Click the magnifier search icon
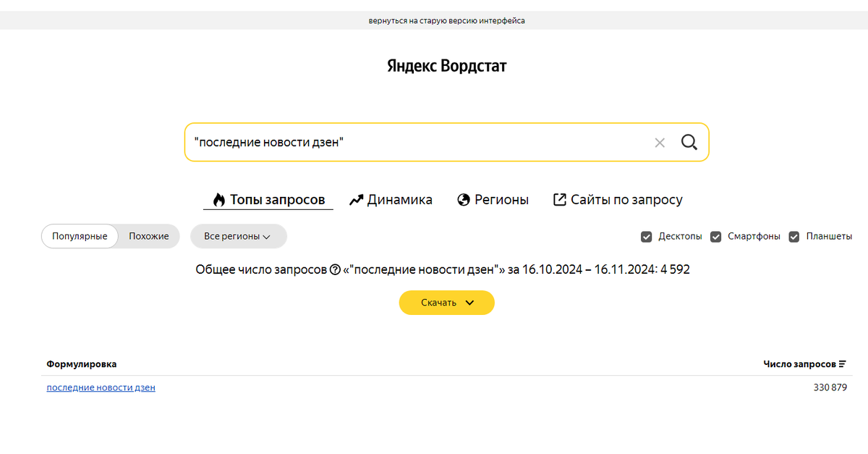Viewport: 868px width, 454px height. tap(689, 142)
